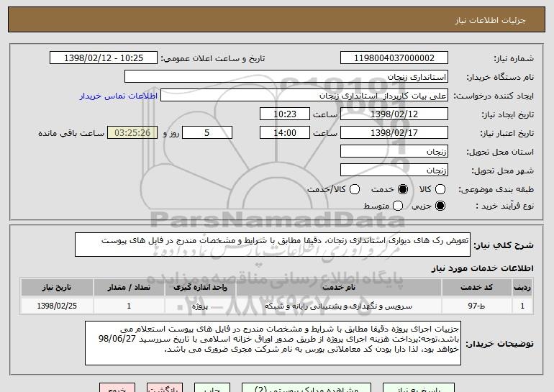Screen dimensions: 554x392
Task: Click label نوع فرآیند خرید
Action: click(x=504, y=206)
